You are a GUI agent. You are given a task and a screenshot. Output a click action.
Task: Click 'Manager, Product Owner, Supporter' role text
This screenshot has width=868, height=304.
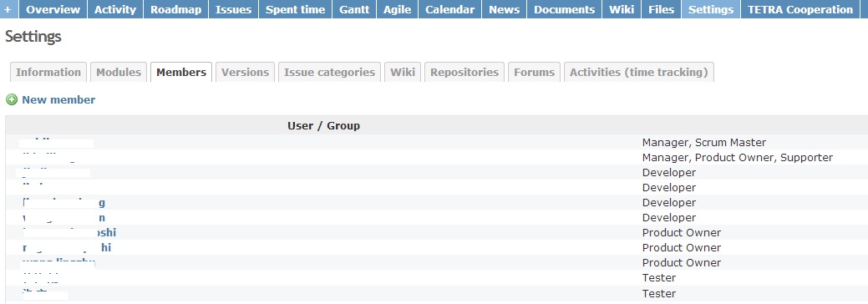coord(738,157)
